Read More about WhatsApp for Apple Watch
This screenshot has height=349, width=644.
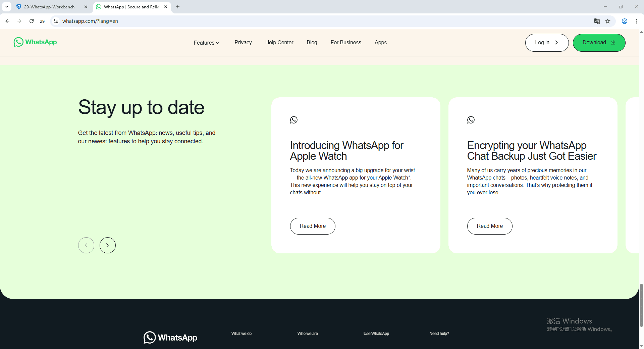coord(312,226)
